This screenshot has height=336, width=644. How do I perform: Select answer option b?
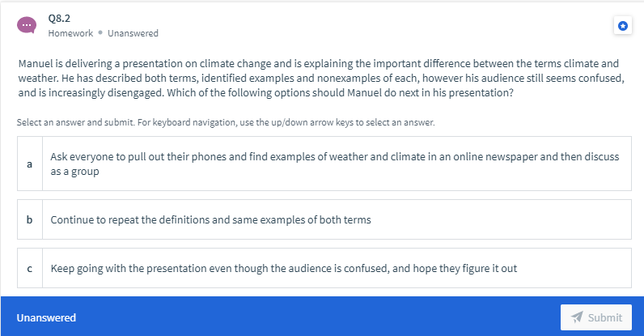pos(324,219)
